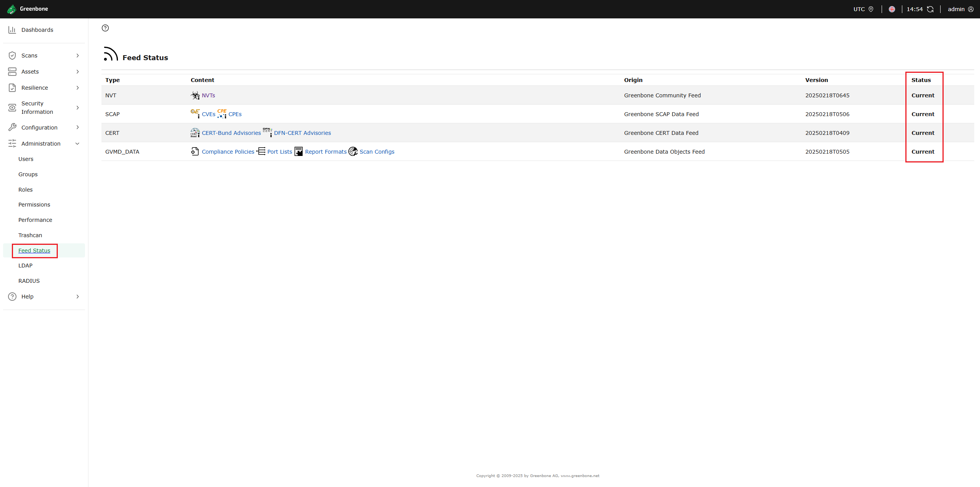Open the Dashboards page
This screenshot has height=487, width=980.
click(x=37, y=30)
